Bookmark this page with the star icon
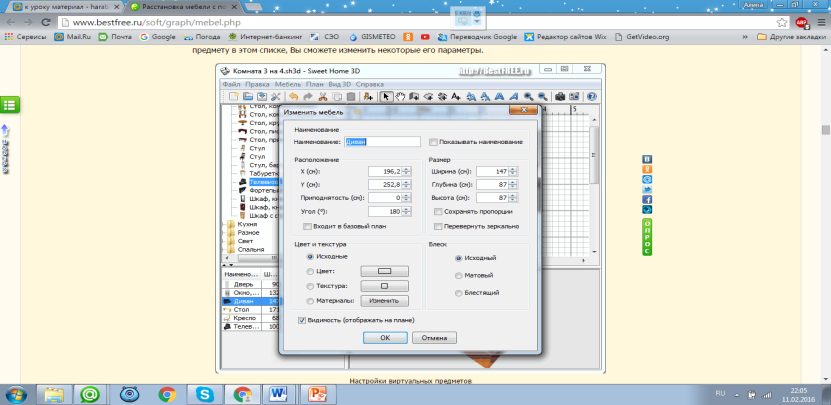The width and height of the screenshot is (831, 405). pos(782,22)
